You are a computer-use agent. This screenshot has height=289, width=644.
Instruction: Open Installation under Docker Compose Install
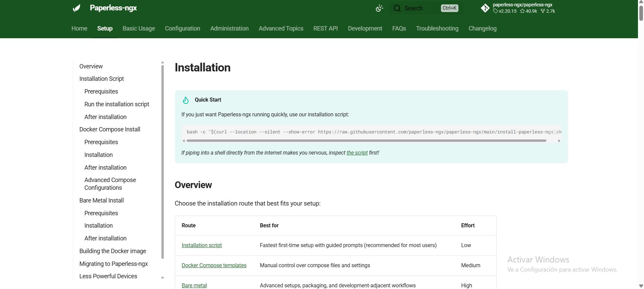[x=99, y=155]
